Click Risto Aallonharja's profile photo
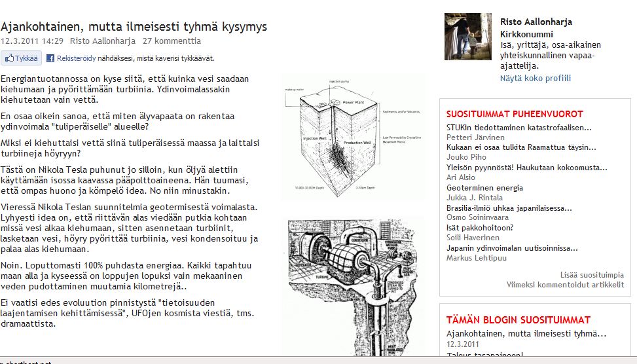Screen dimensions: 637x364 pyautogui.click(x=467, y=37)
